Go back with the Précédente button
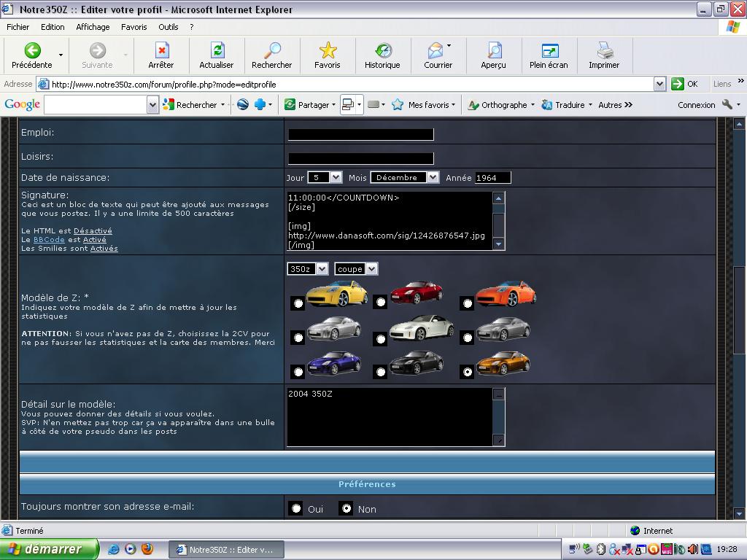The height and width of the screenshot is (560, 747). [32, 55]
